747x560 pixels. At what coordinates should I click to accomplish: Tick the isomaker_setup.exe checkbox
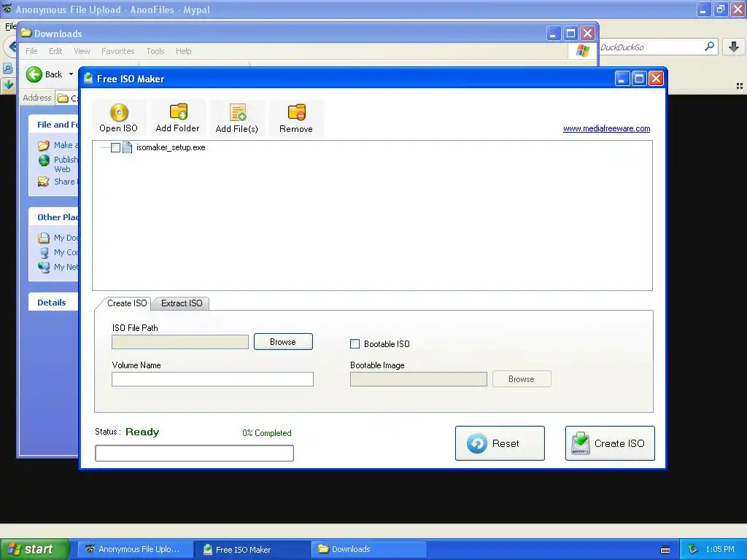pos(115,147)
